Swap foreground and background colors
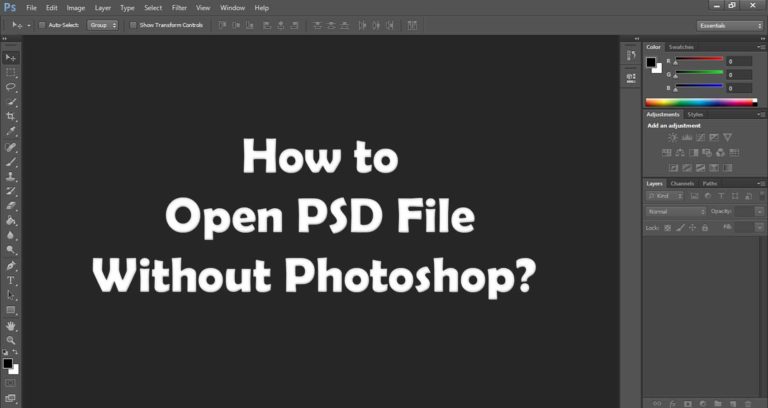The width and height of the screenshot is (768, 408). (x=15, y=352)
